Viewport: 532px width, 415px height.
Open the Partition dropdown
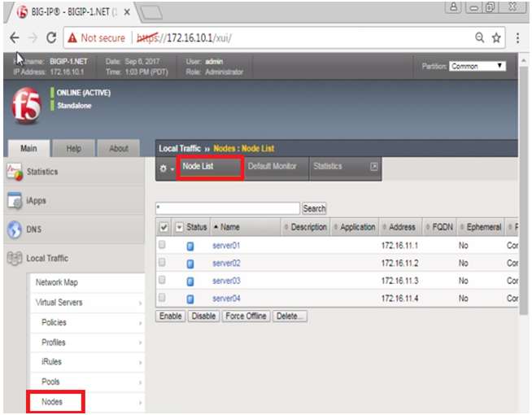(477, 66)
